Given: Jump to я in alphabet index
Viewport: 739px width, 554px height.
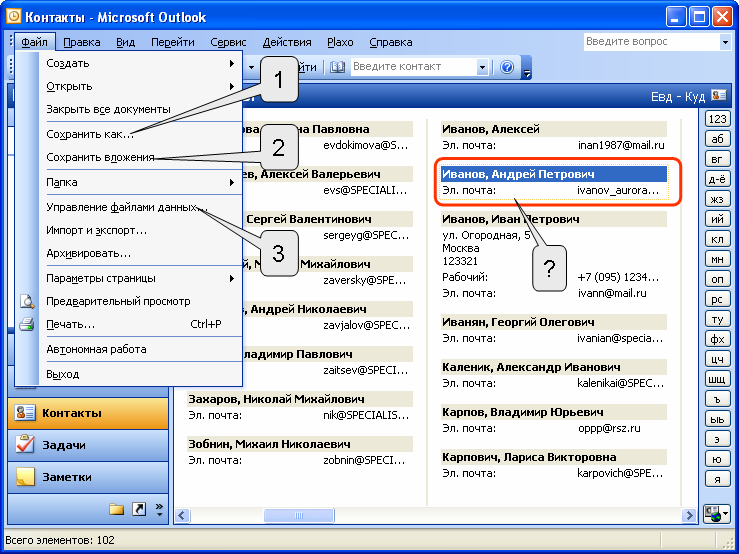Looking at the screenshot, I should (717, 479).
